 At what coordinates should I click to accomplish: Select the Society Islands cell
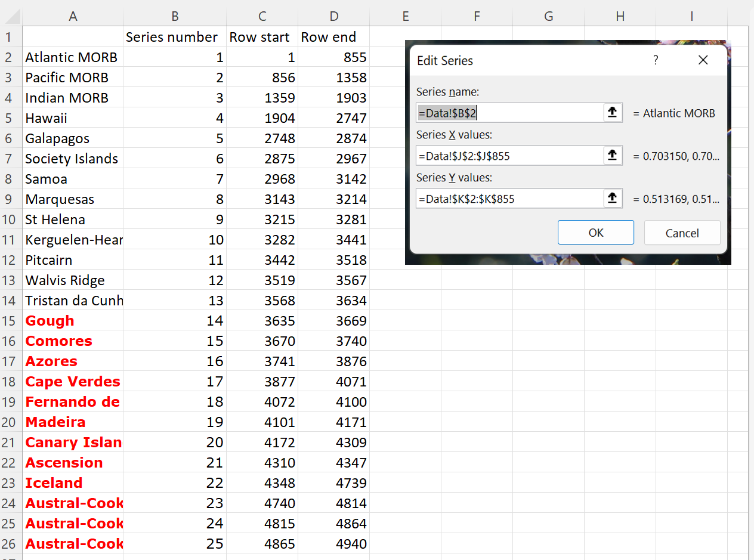pos(73,159)
